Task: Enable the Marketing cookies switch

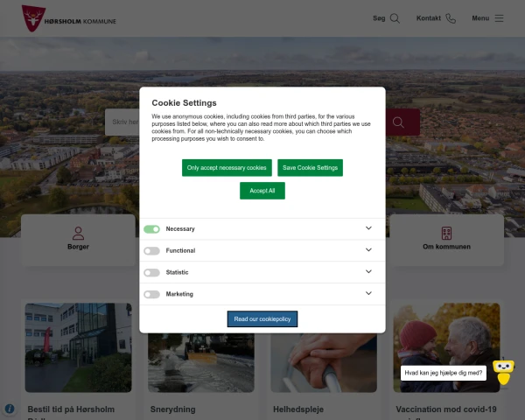Action: tap(151, 294)
